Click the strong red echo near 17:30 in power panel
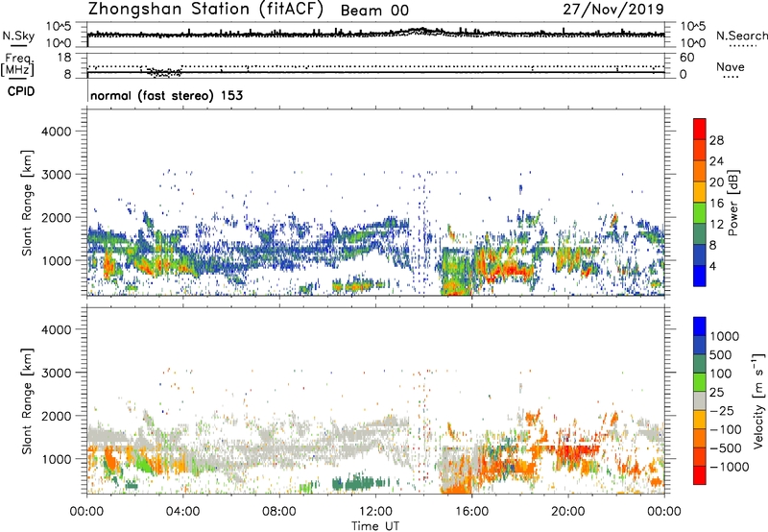This screenshot has width=768, height=532. (511, 270)
